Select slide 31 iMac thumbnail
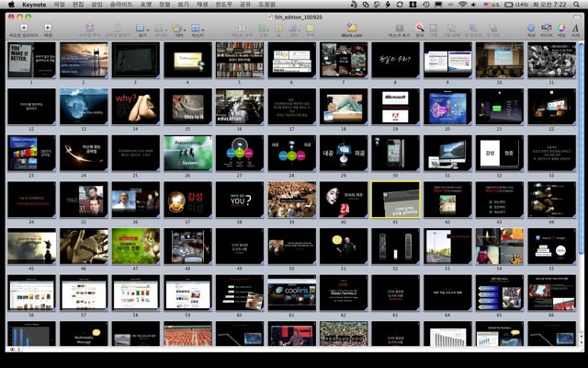This screenshot has width=588, height=368. click(x=447, y=153)
